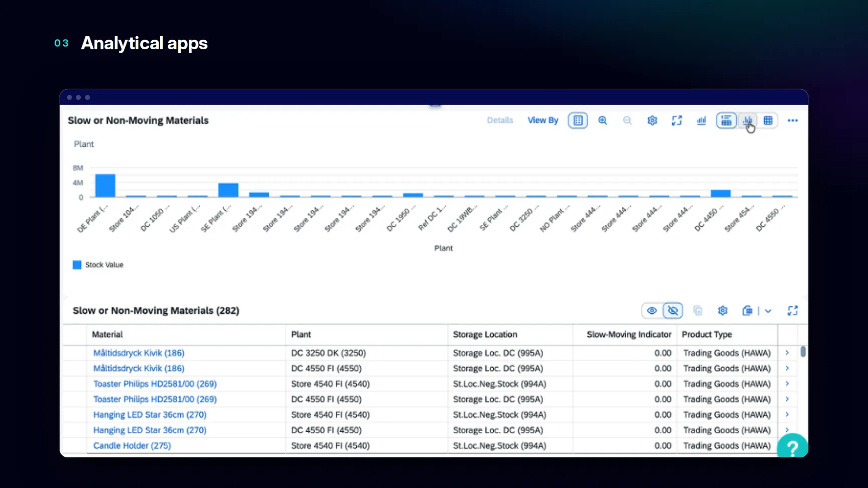Screen dimensions: 868x488
Task: Click the selected-items details icon beside View By
Action: [x=578, y=120]
